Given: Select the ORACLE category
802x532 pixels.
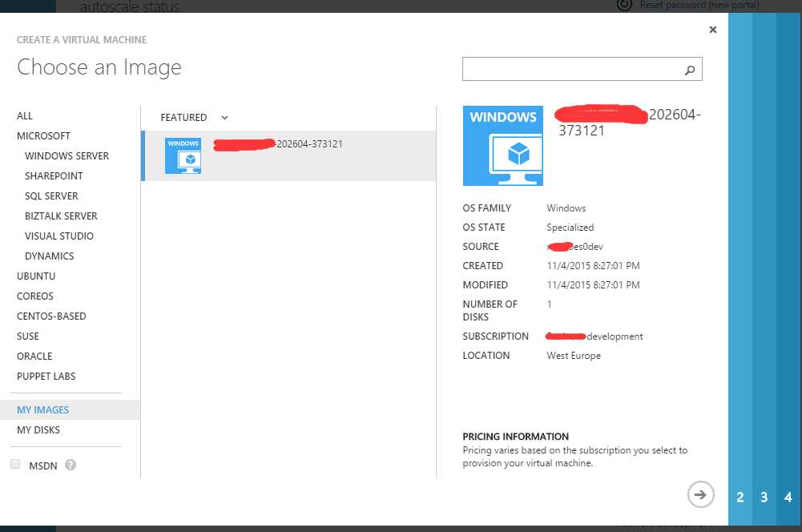Looking at the screenshot, I should [34, 356].
